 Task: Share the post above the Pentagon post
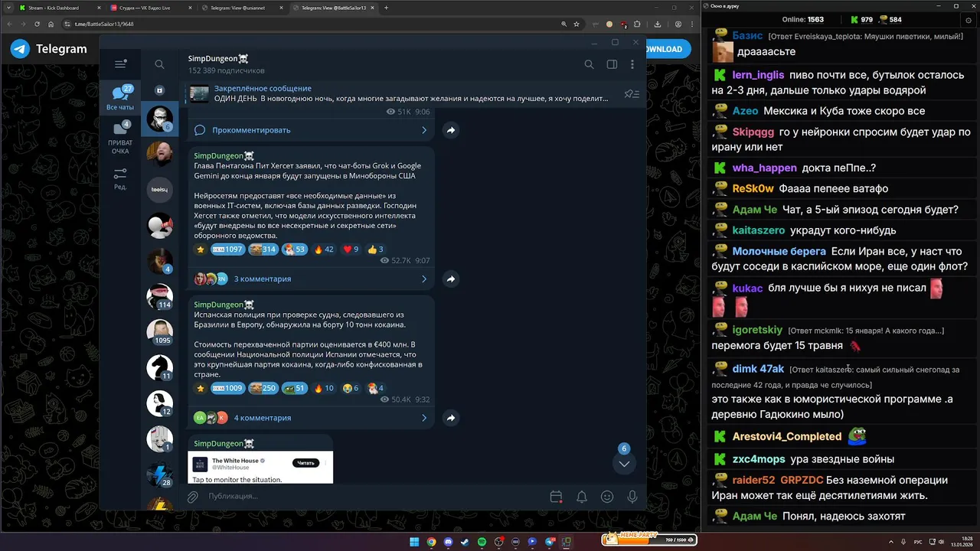(x=451, y=130)
